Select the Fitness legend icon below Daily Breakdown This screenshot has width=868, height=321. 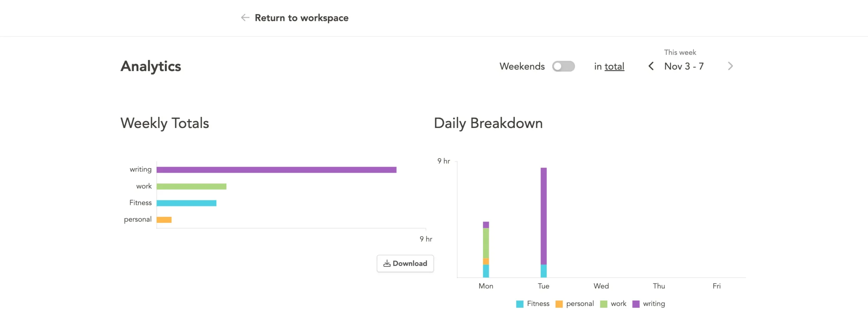[x=519, y=304]
